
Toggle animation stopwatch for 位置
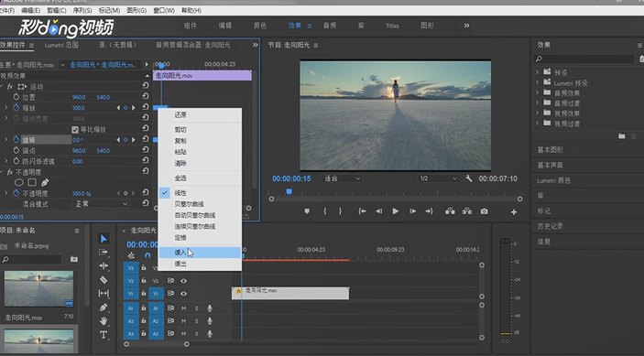16,97
